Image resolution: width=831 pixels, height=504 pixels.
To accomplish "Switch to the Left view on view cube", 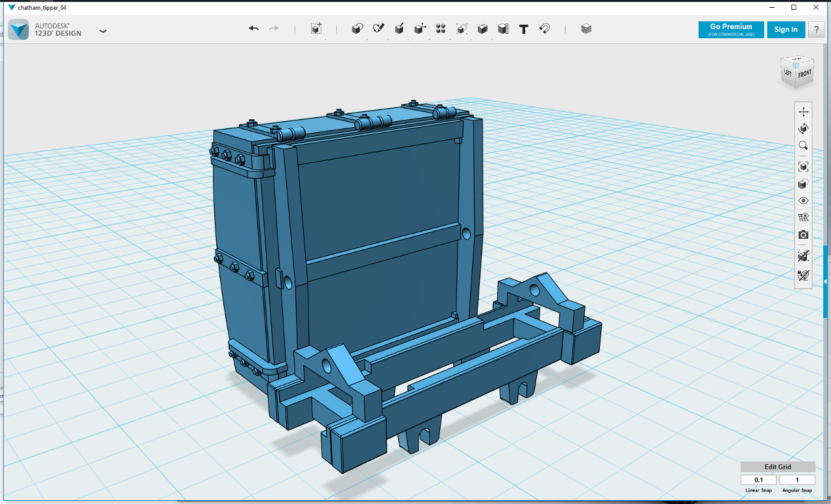I will pyautogui.click(x=788, y=73).
